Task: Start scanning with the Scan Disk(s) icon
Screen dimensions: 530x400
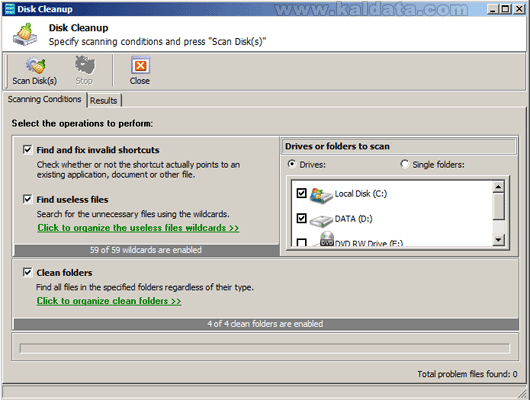Action: tap(35, 65)
